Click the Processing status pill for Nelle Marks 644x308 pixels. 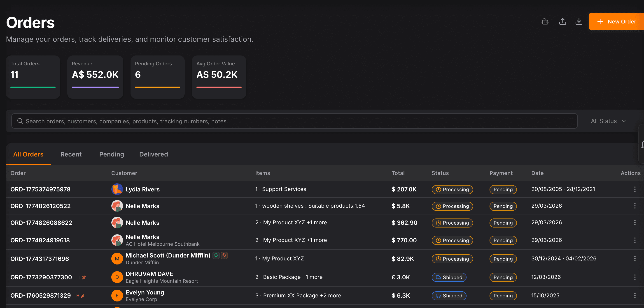[452, 206]
